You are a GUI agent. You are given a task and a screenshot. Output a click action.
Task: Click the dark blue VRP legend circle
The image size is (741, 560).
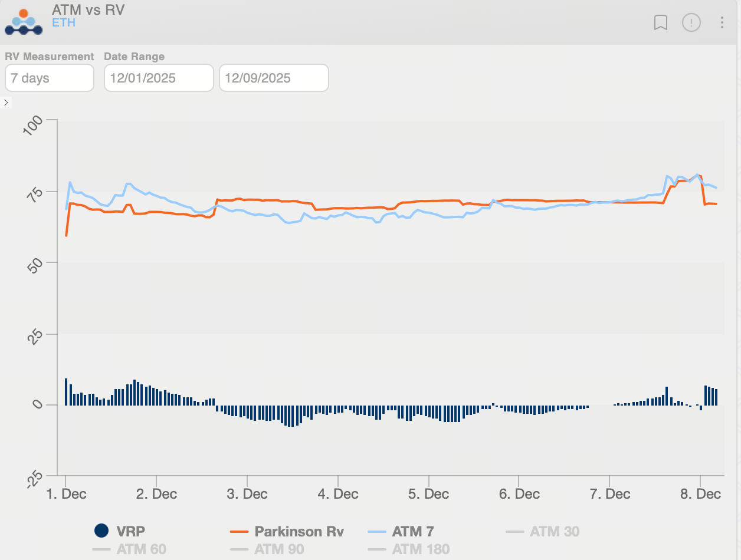point(102,531)
